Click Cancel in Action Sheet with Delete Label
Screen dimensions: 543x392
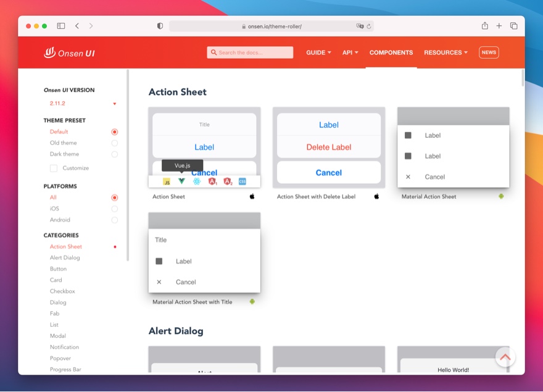tap(329, 173)
